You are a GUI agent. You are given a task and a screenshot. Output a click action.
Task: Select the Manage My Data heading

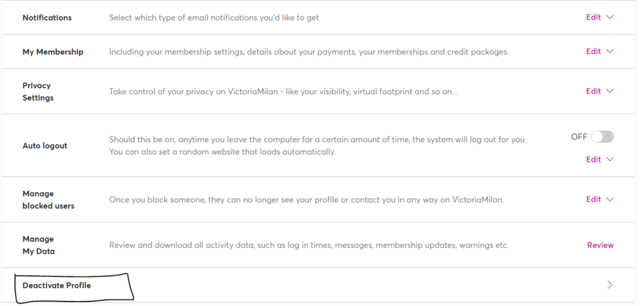coord(38,245)
